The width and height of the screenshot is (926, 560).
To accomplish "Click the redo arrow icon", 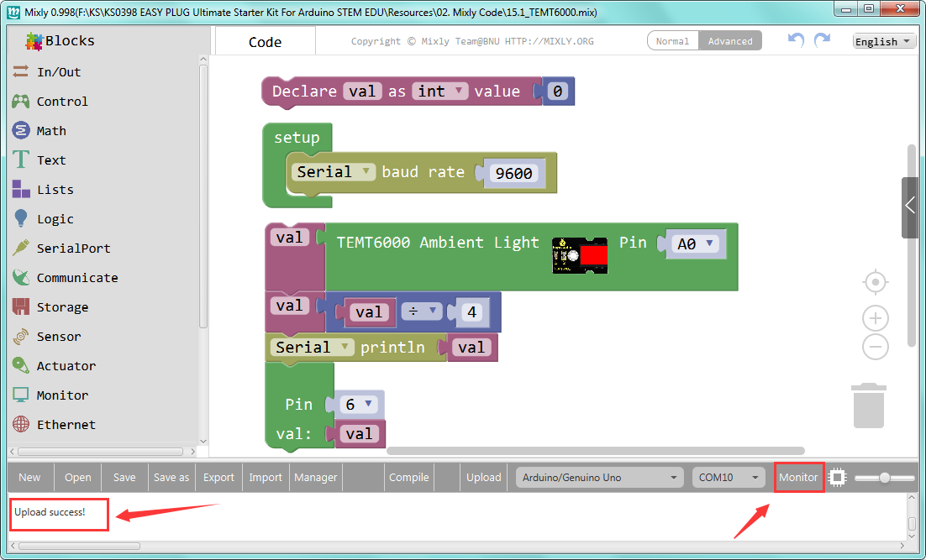I will point(822,40).
